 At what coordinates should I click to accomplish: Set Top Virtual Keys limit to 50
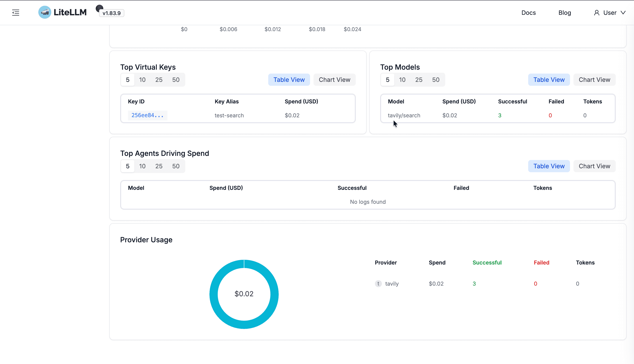(x=176, y=80)
